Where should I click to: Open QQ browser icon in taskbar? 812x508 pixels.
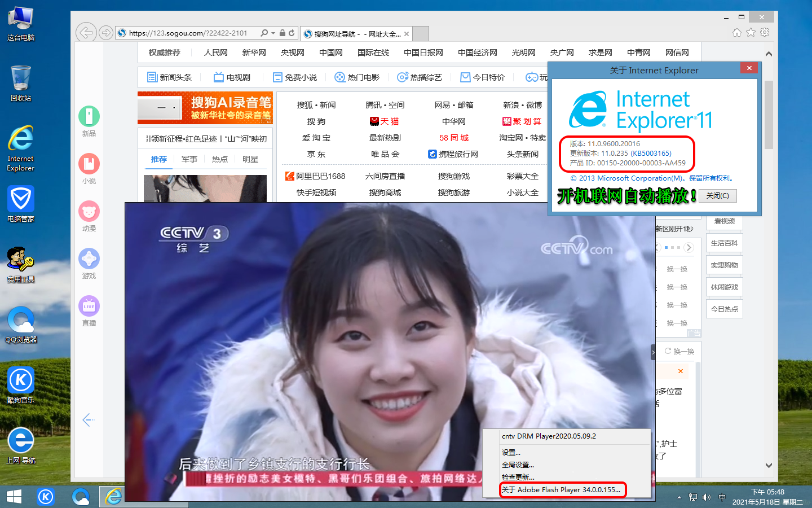pyautogui.click(x=81, y=497)
